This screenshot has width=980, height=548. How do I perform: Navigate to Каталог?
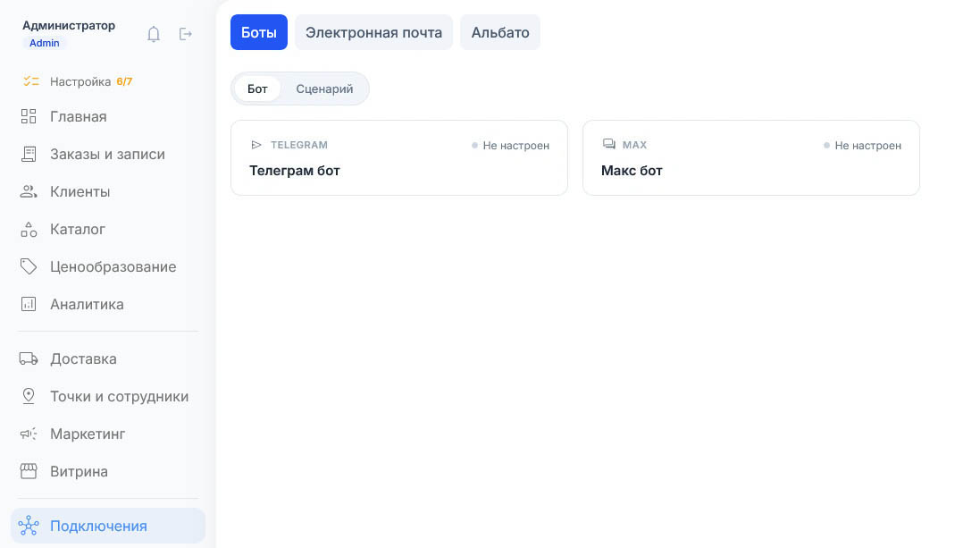click(108, 229)
